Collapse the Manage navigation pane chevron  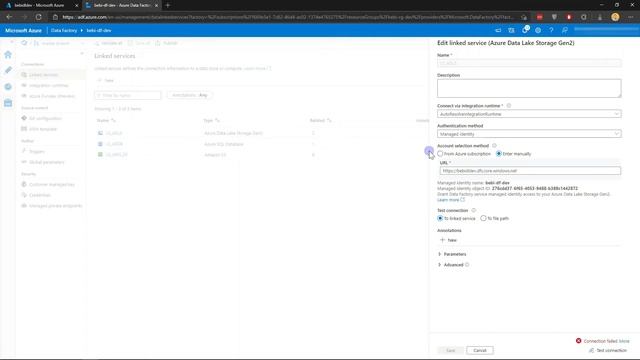(82, 53)
